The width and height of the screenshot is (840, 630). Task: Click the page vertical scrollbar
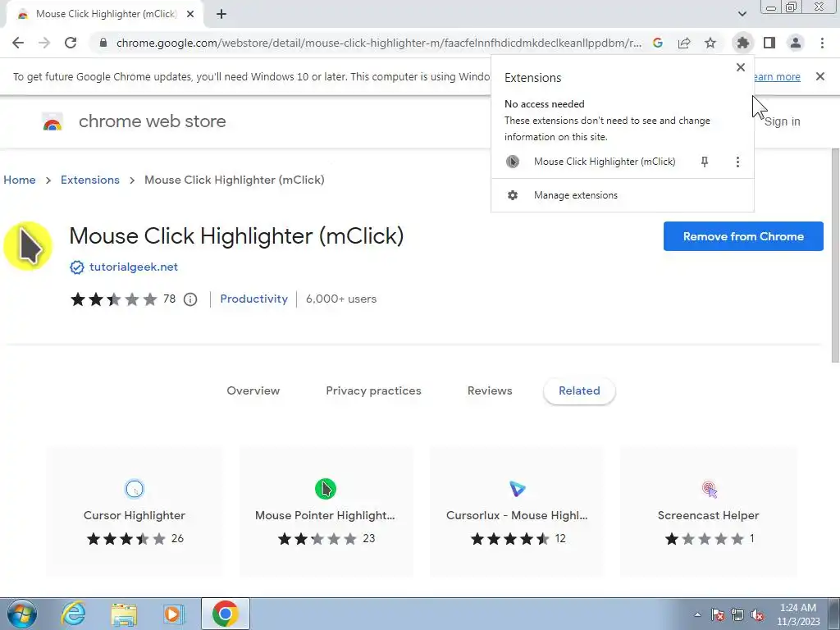tap(835, 256)
